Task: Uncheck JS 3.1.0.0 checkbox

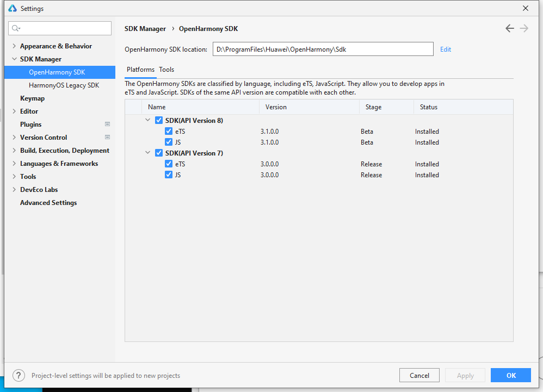Action: (x=169, y=142)
